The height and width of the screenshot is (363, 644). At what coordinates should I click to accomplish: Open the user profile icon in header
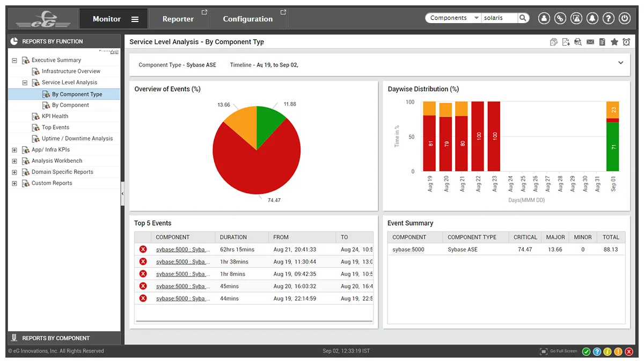(x=544, y=18)
